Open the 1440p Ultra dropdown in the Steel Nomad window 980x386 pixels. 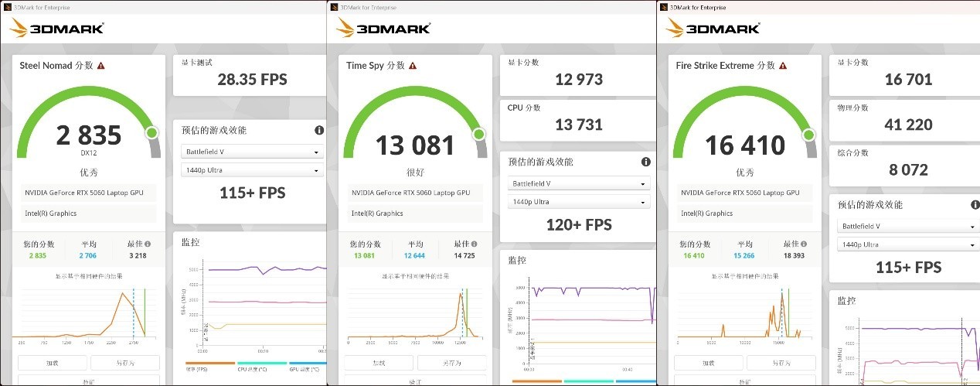coord(252,170)
